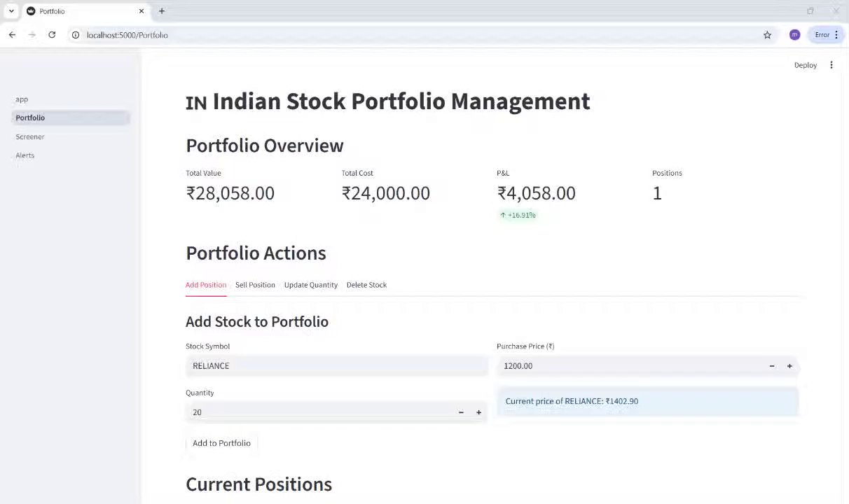Open the Alerts page in sidebar
This screenshot has width=849, height=504.
tap(25, 155)
